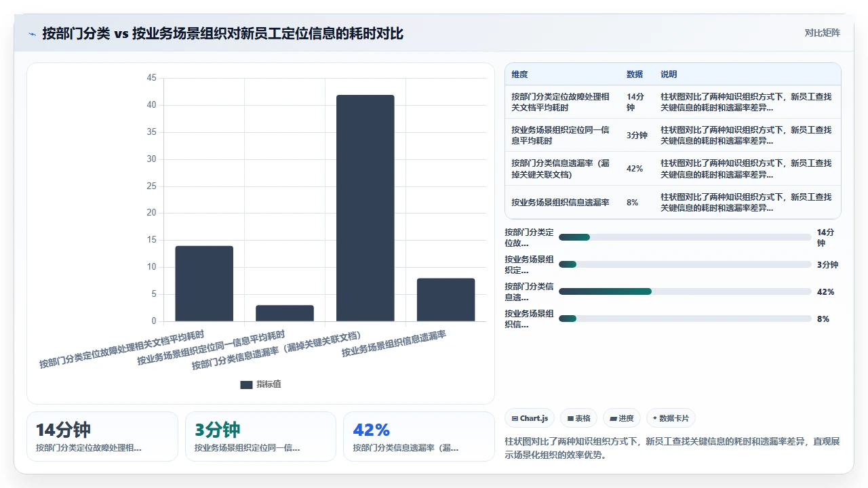
Task: Click the progress bar for 按业务场景组织信…
Action: 685,319
